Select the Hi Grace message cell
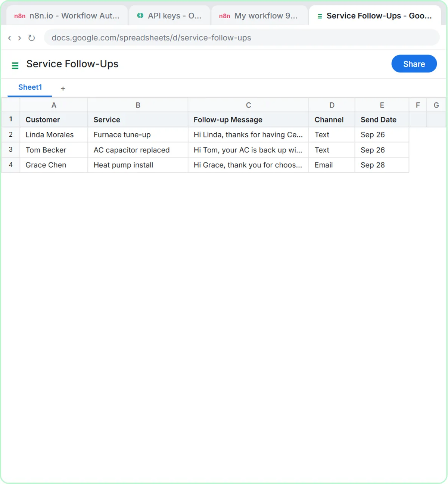448x484 pixels. pos(248,165)
